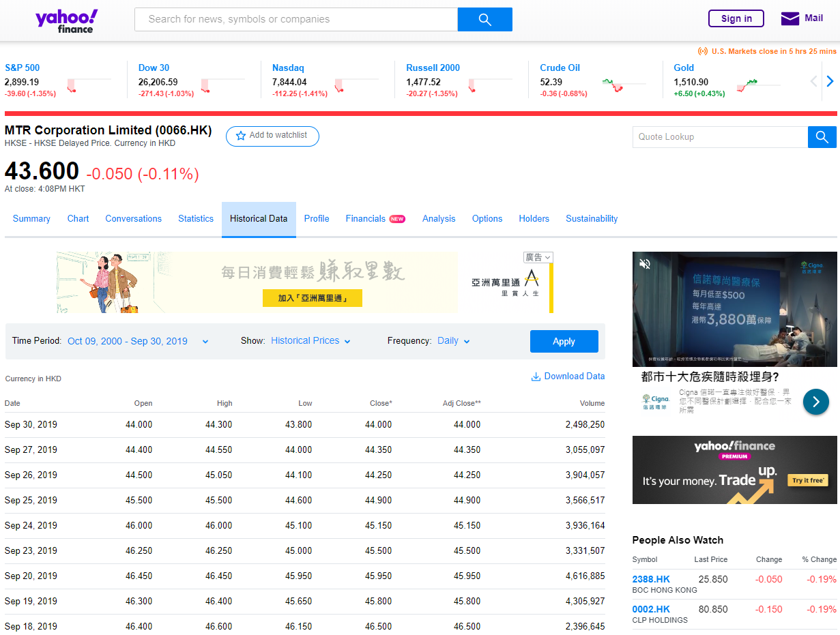Image resolution: width=840 pixels, height=635 pixels.
Task: Click the Download Data arrow icon
Action: tap(536, 376)
